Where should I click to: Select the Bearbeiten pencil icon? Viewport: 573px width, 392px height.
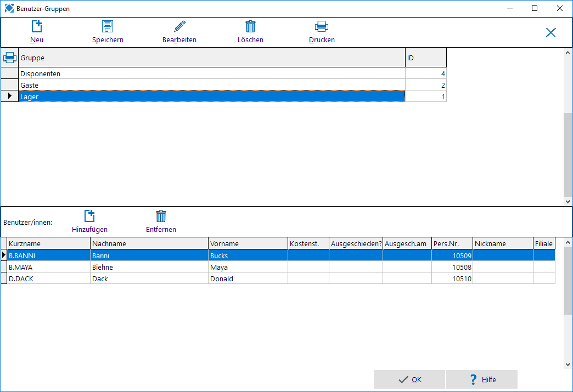point(179,26)
